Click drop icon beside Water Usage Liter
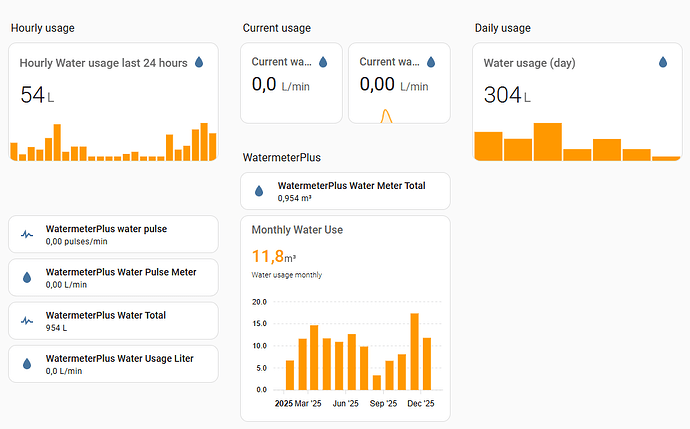This screenshot has height=429, width=690. tap(27, 364)
